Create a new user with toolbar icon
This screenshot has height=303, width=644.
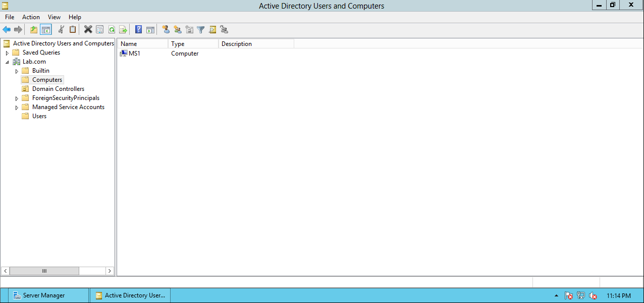(166, 30)
